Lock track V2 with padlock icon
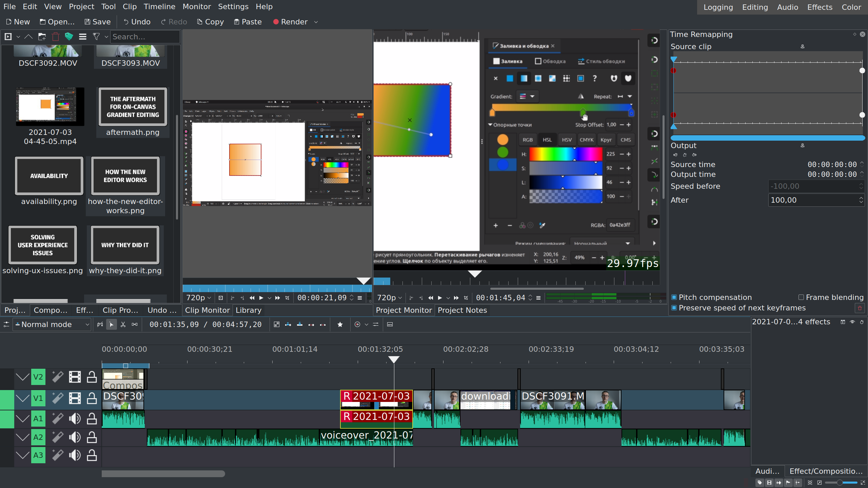The height and width of the screenshot is (488, 868). click(92, 377)
